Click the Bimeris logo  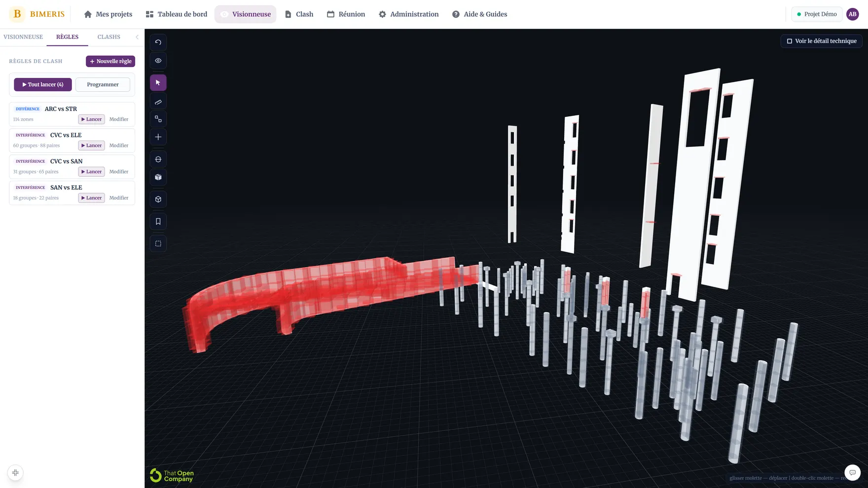pyautogui.click(x=37, y=14)
